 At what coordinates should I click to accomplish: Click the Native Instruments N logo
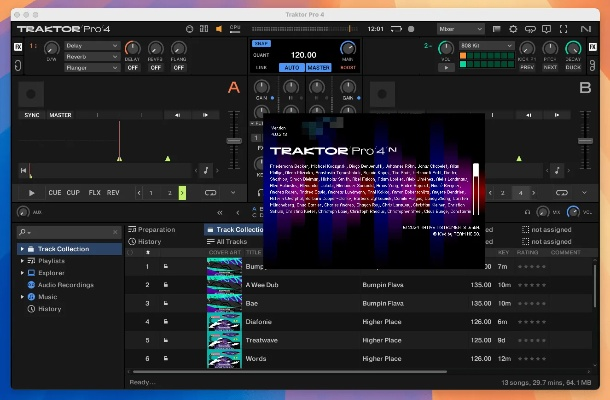click(x=585, y=29)
